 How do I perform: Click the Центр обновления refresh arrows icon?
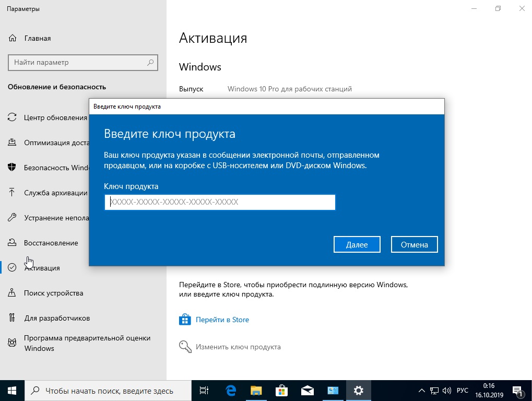click(x=12, y=117)
